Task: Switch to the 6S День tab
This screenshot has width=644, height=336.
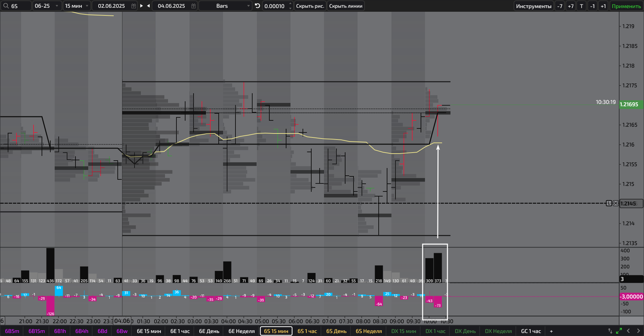Action: (x=336, y=331)
